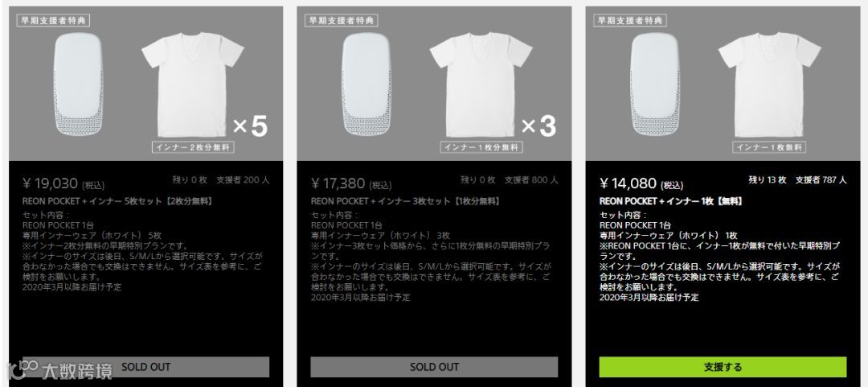Click 早期支援者特典 badge on first card
The image size is (868, 387).
click(53, 20)
